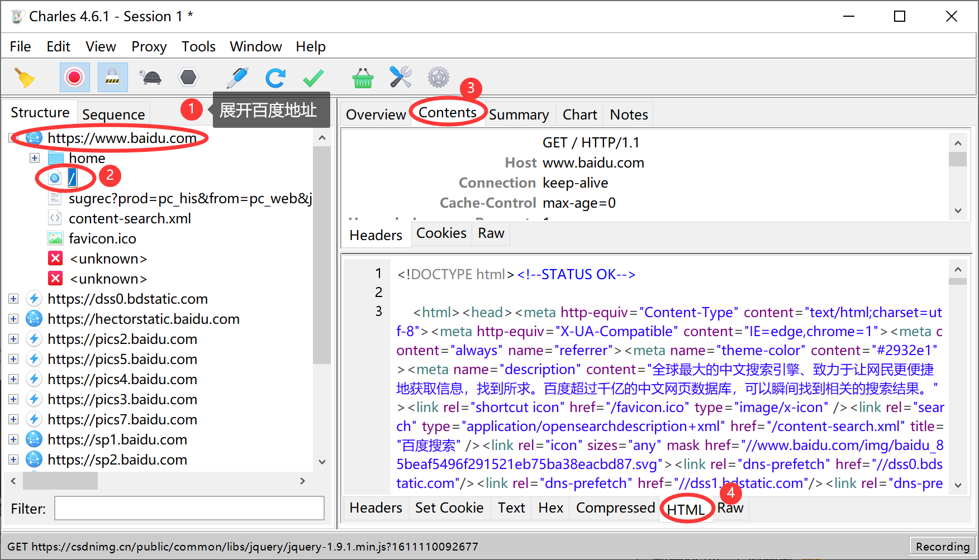Switch to Contents tab
Viewport: 979px width, 560px height.
pos(448,113)
